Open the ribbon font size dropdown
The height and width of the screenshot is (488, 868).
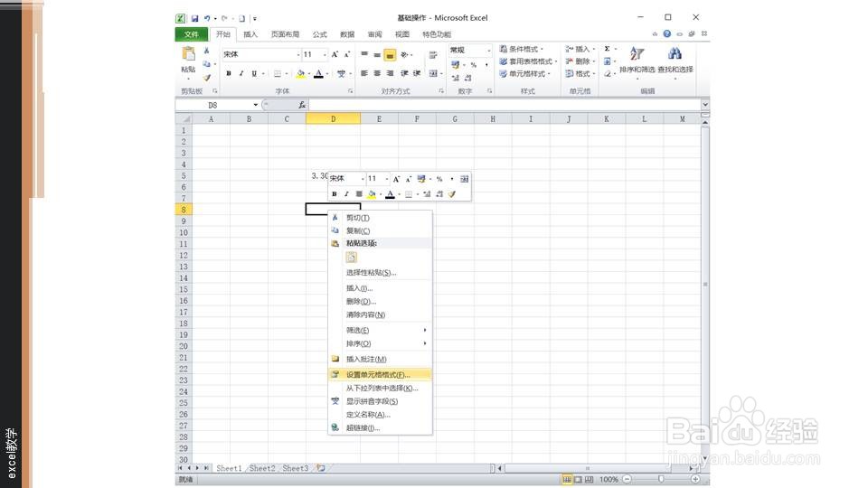[x=325, y=55]
